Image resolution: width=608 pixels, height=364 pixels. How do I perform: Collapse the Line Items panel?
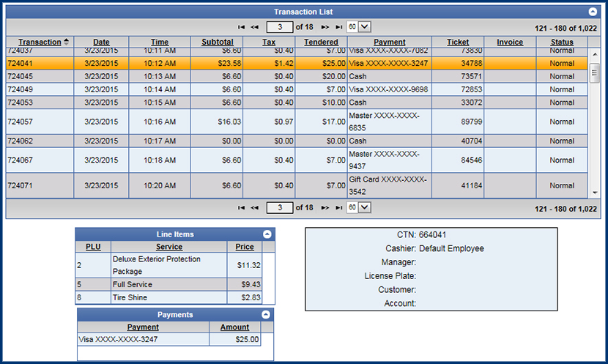[x=267, y=234]
